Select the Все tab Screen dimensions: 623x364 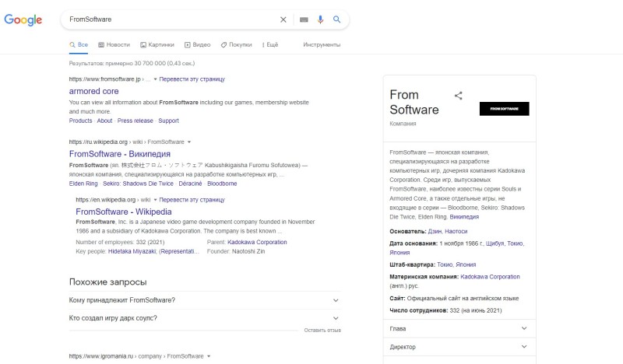[x=79, y=45]
